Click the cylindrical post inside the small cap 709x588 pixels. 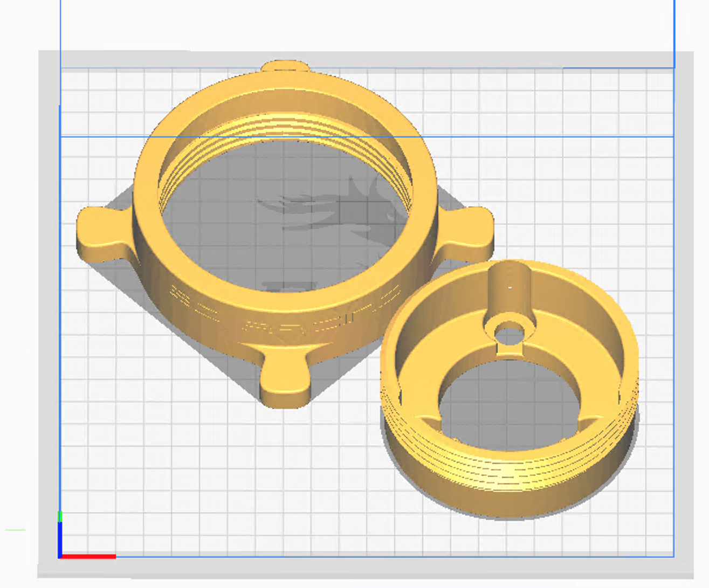[510, 291]
